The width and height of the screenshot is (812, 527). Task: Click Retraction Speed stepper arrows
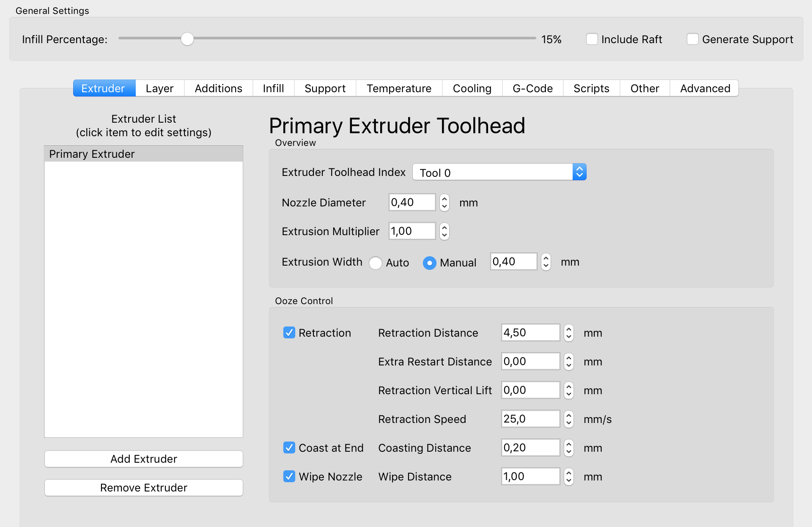568,419
